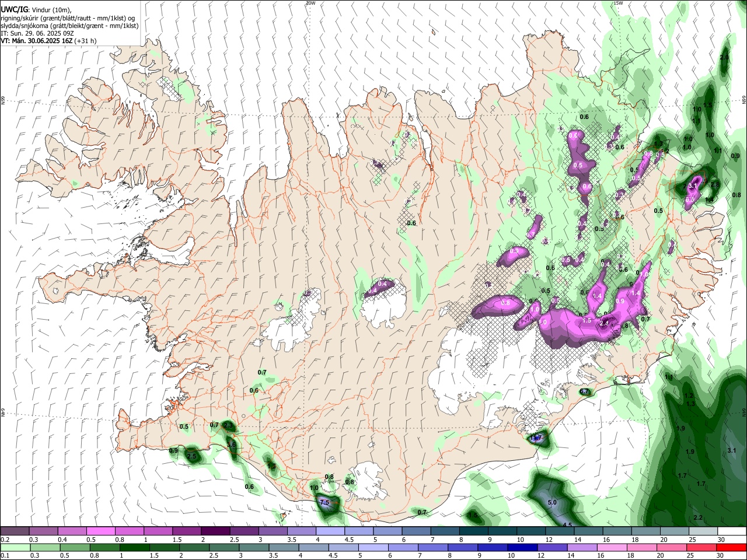Screen dimensions: 747x560
Task: Click the '2.4' snowfall value in the pink area
Action: point(605,323)
